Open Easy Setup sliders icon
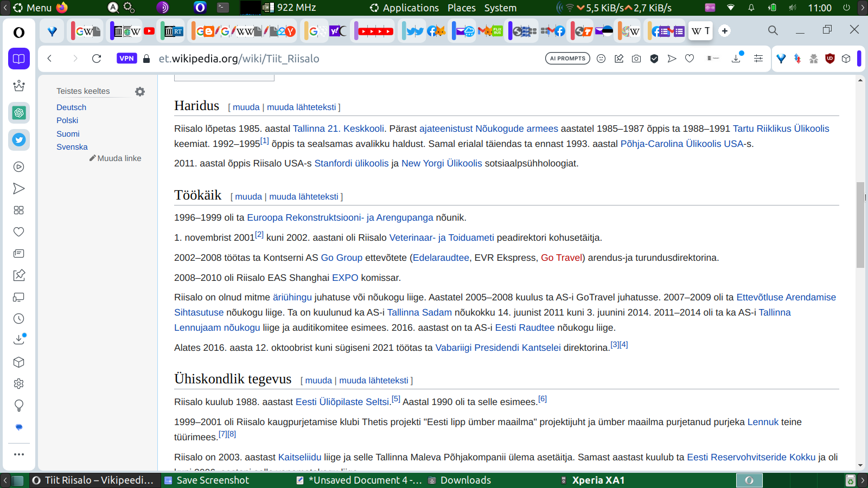868x488 pixels. point(758,59)
